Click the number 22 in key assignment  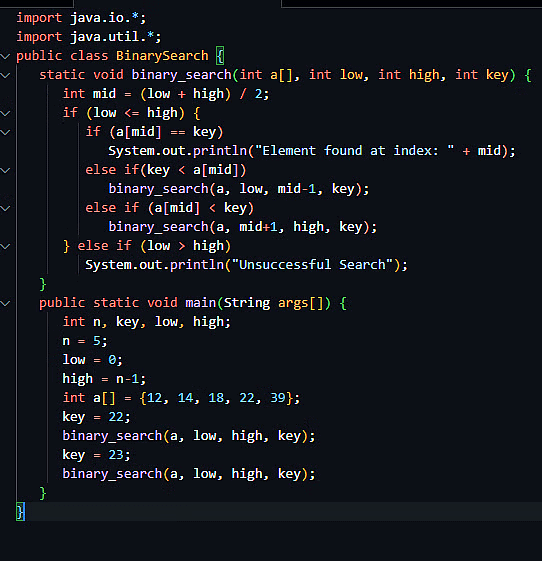click(116, 417)
